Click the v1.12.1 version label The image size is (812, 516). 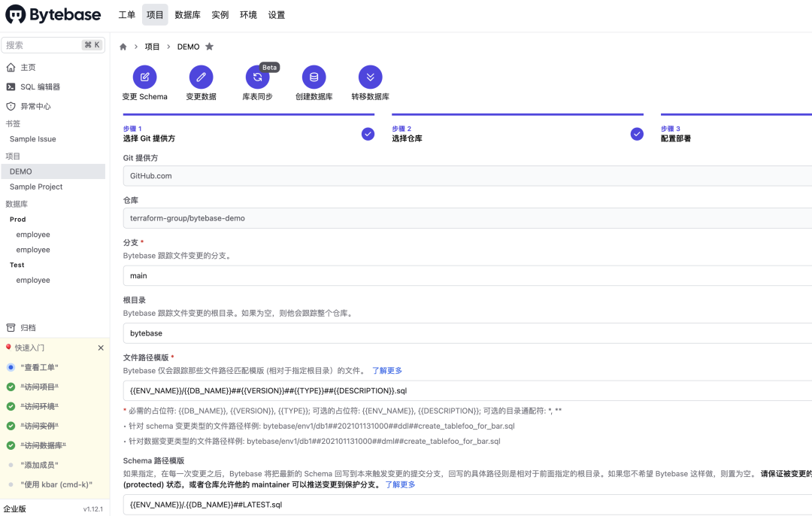point(93,509)
